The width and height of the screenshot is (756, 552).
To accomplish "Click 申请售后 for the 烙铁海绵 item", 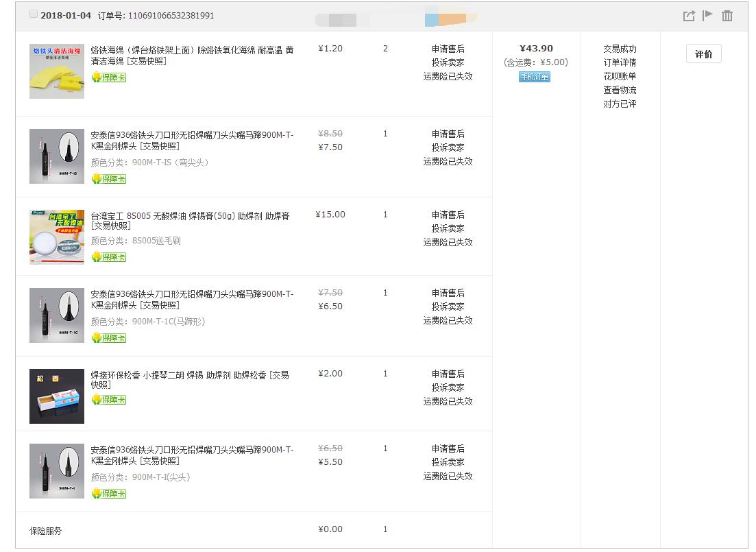I will point(448,49).
